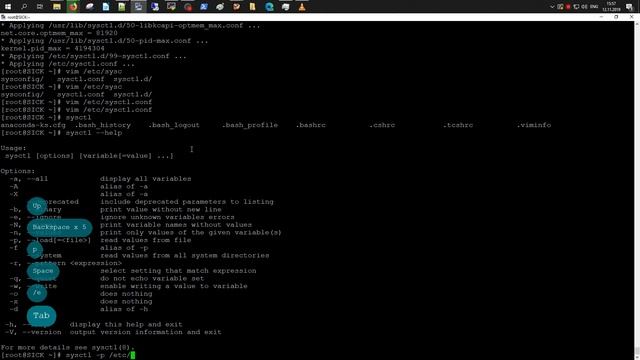
Task: Open blue circular browser icon in taskbar
Action: pos(269,7)
